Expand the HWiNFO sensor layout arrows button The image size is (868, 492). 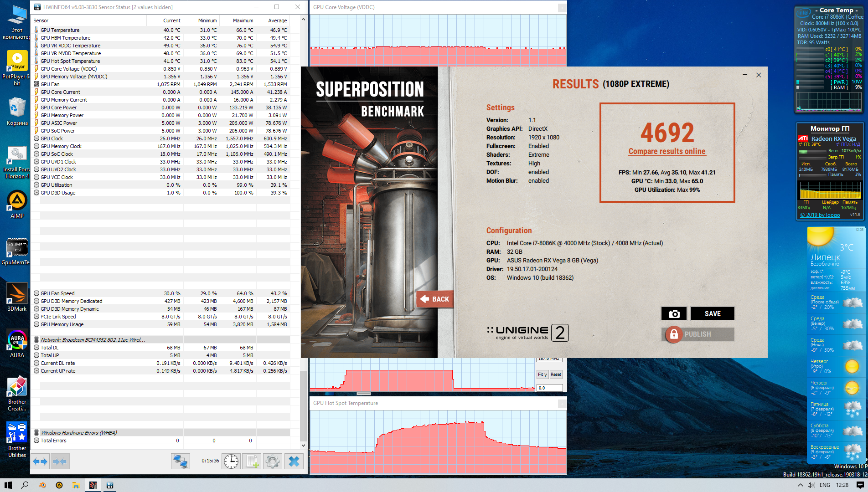(40, 461)
